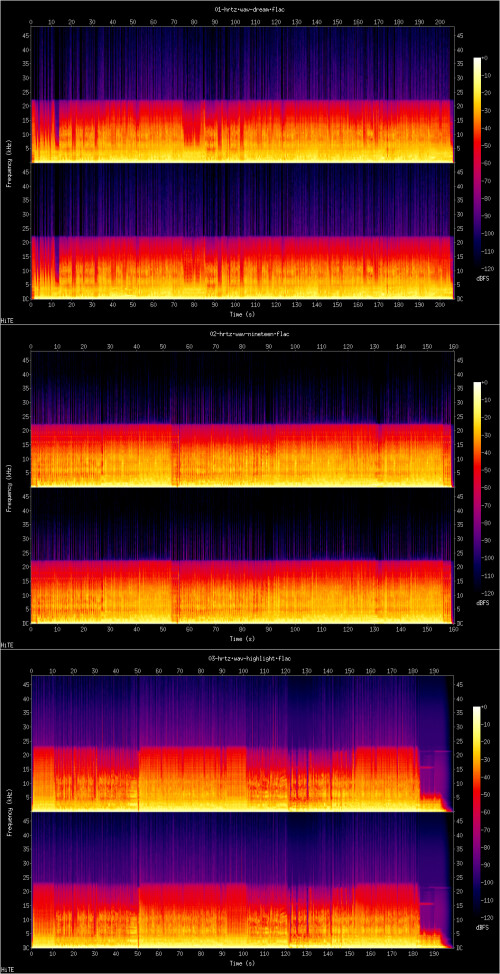Click the upper channel plot of the highlight spectrogram

click(242, 743)
